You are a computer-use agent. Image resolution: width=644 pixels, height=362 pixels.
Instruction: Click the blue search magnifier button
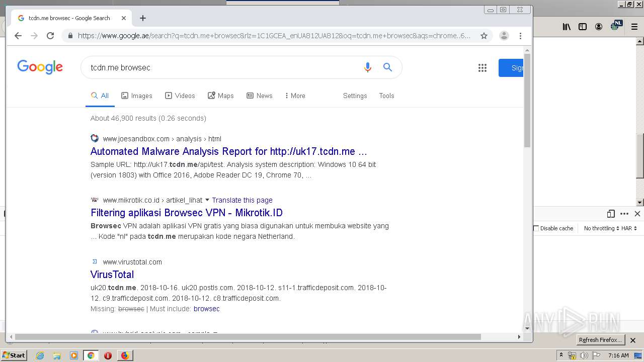(387, 67)
